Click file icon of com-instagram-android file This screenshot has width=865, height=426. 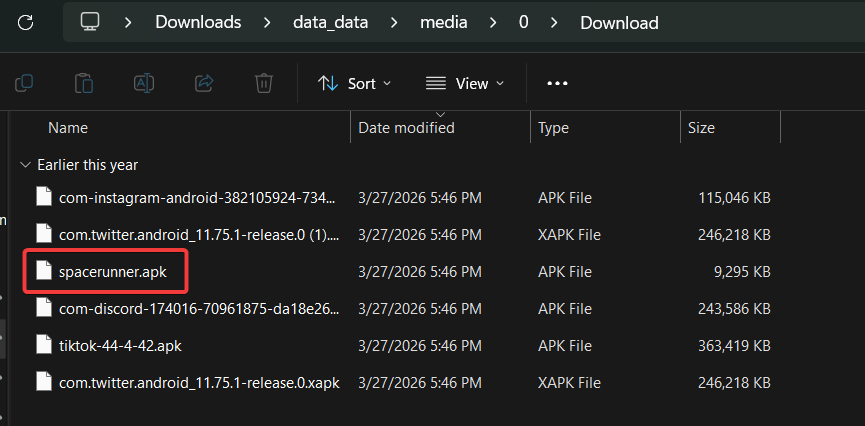click(44, 198)
